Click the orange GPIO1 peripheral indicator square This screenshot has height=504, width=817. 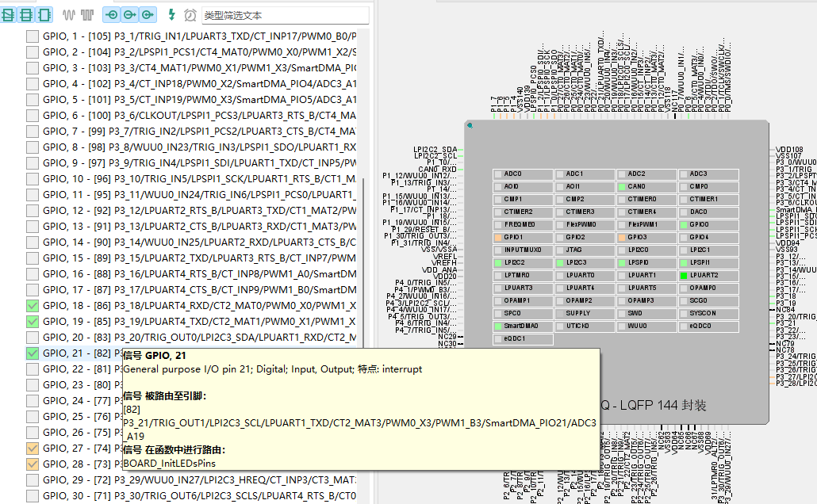click(x=498, y=237)
